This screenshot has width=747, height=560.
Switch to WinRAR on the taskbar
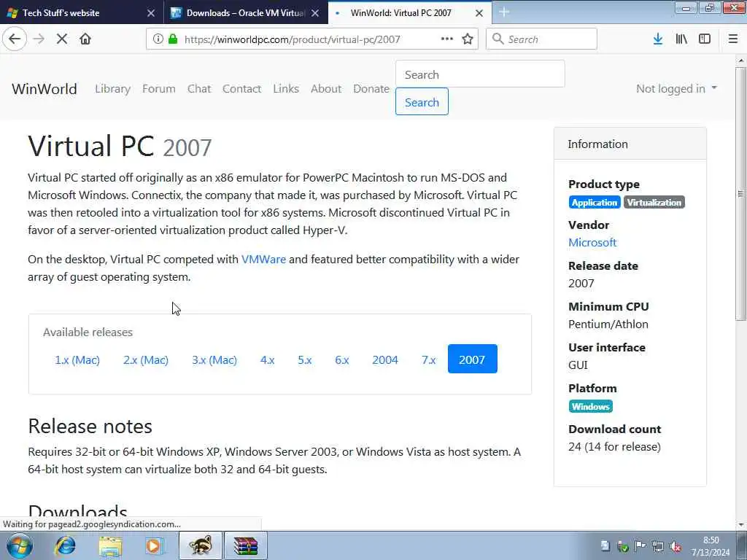245,545
